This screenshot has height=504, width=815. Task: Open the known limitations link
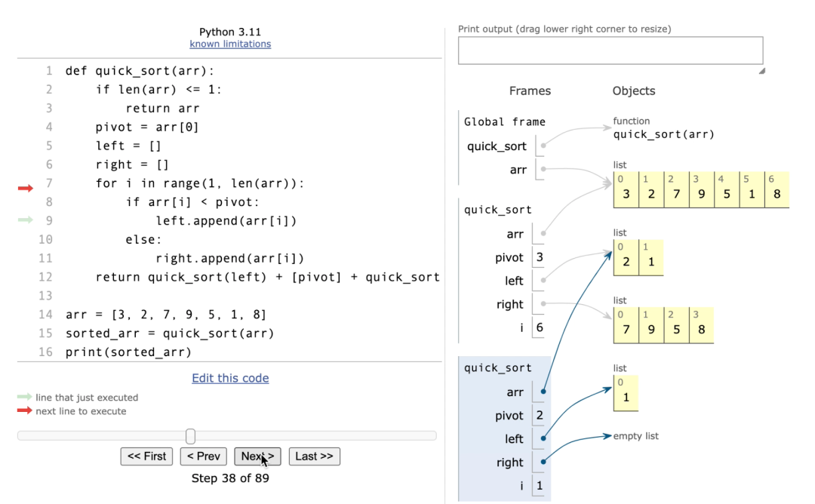click(230, 45)
